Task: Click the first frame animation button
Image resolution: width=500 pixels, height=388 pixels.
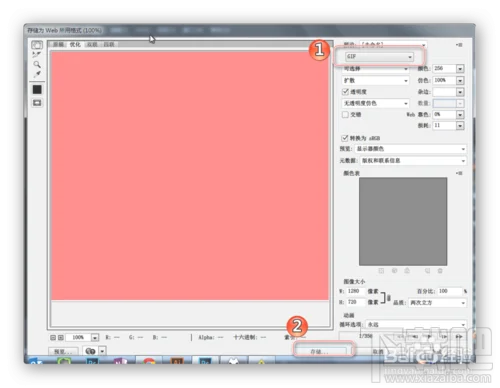Action: [x=400, y=337]
